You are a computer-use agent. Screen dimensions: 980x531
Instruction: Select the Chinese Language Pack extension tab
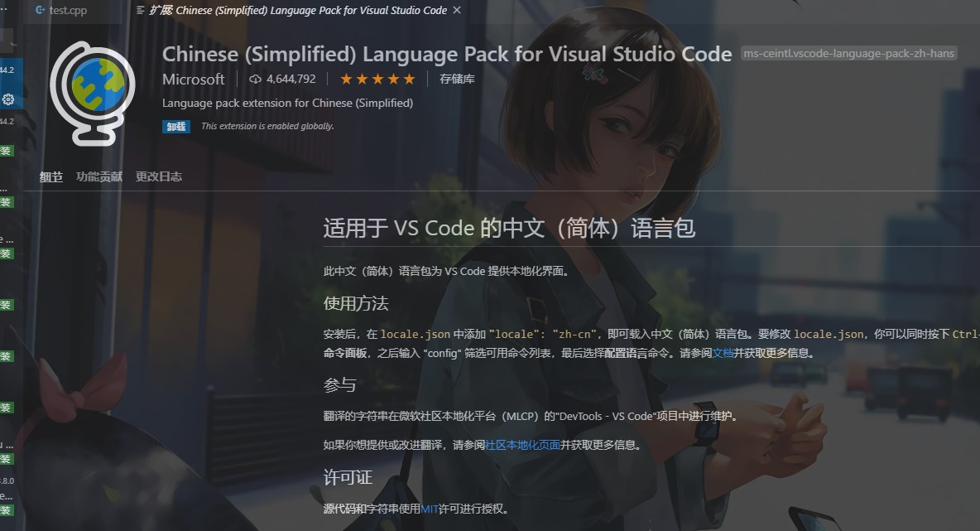(x=297, y=11)
